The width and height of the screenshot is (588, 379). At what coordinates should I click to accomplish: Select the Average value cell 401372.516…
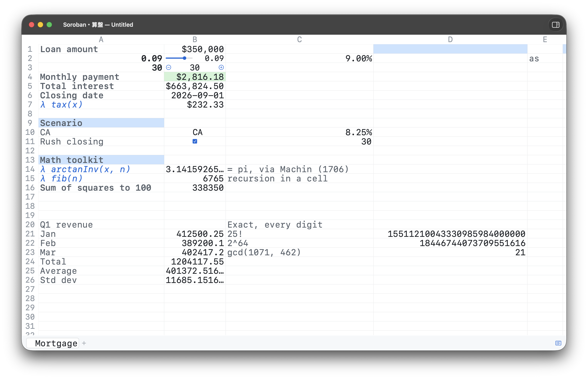195,270
